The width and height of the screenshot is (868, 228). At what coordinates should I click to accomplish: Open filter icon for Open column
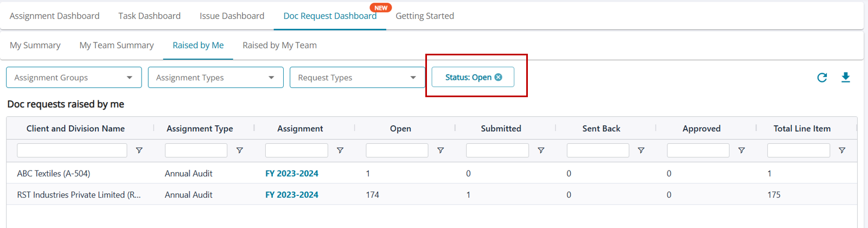441,150
